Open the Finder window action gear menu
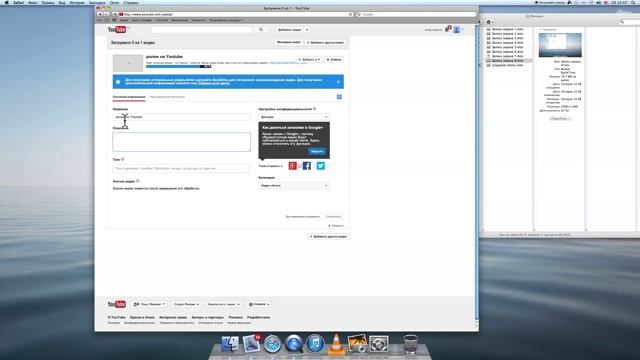The width and height of the screenshot is (640, 360). pos(490,22)
